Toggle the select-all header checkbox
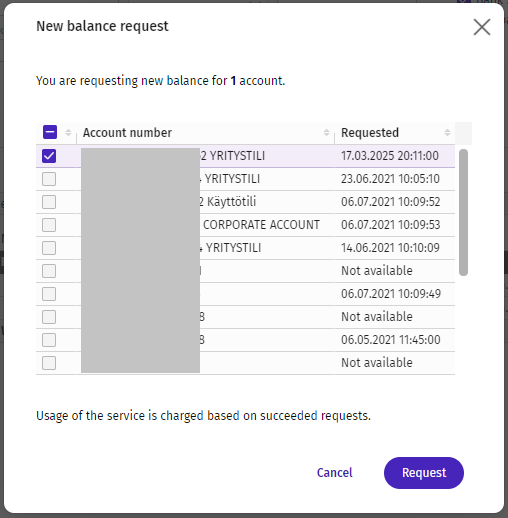The height and width of the screenshot is (518, 508). [50, 132]
